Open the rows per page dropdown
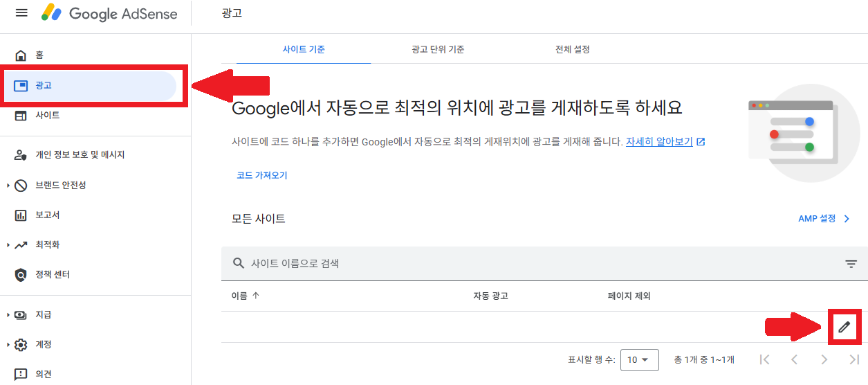868x385 pixels. [638, 360]
